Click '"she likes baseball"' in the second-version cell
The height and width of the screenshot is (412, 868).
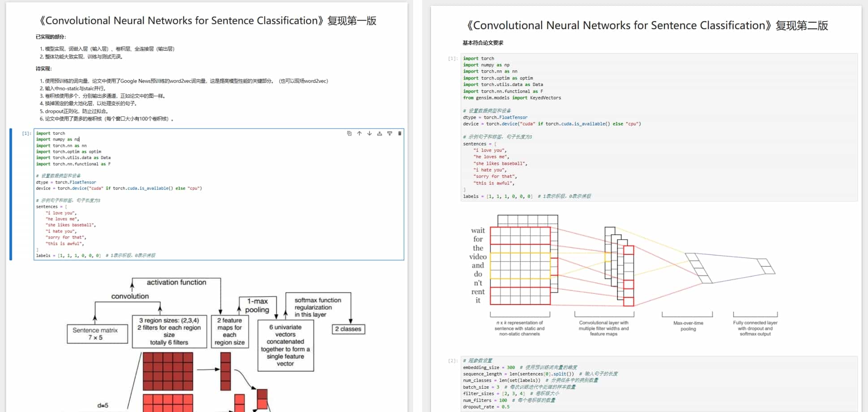pos(500,163)
